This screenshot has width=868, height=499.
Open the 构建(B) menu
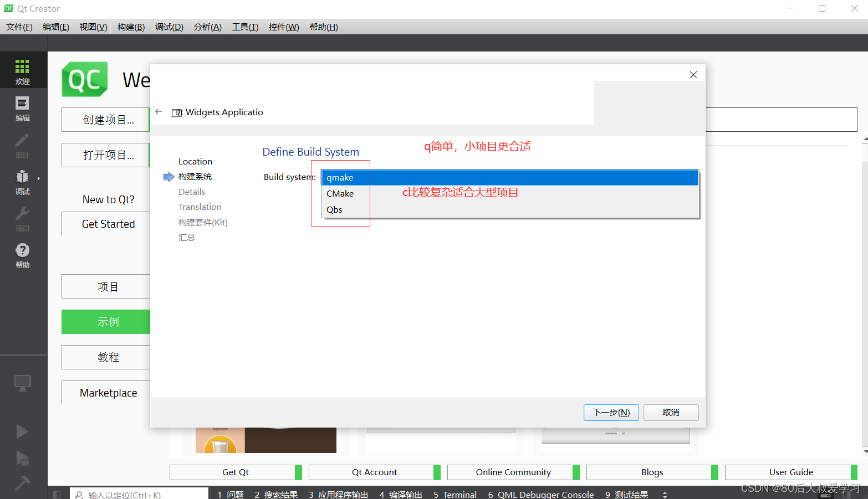coord(131,27)
